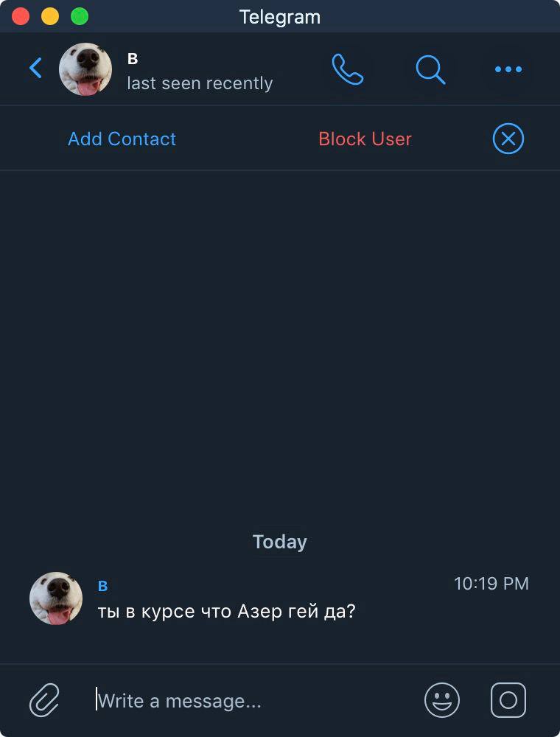Go back using the left arrow

(x=35, y=69)
